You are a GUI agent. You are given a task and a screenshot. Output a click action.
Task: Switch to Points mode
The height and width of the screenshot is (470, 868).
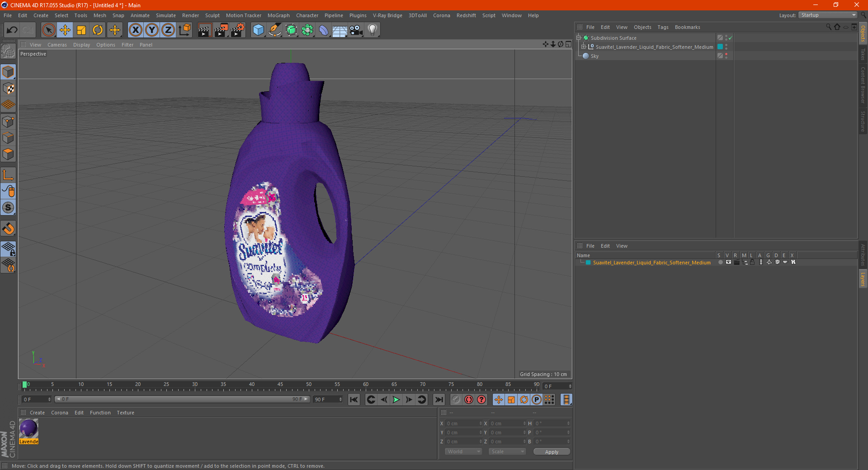point(8,122)
